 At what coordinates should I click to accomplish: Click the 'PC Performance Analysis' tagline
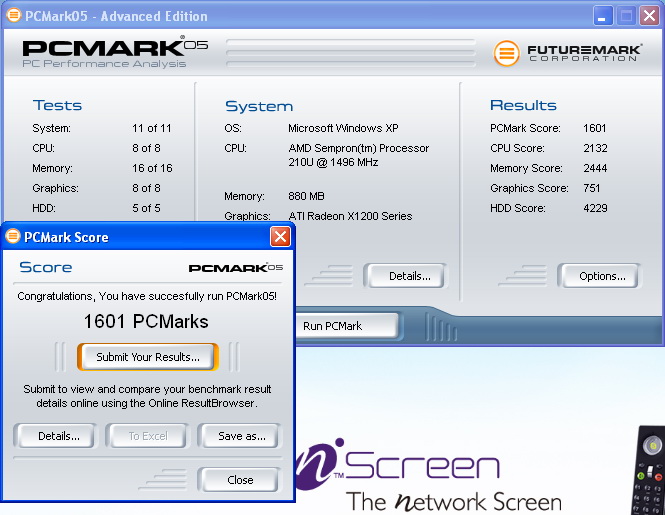[x=104, y=64]
